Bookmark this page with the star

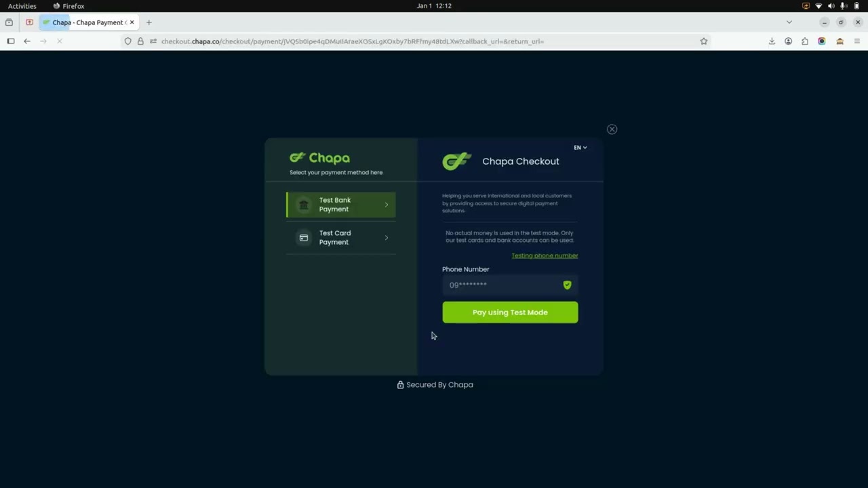704,41
